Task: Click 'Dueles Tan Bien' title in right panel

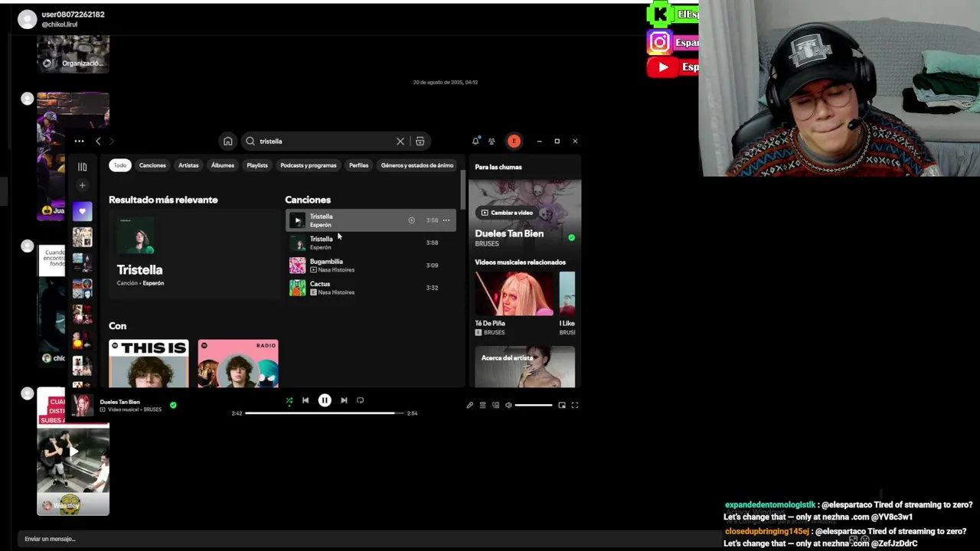Action: pyautogui.click(x=509, y=233)
